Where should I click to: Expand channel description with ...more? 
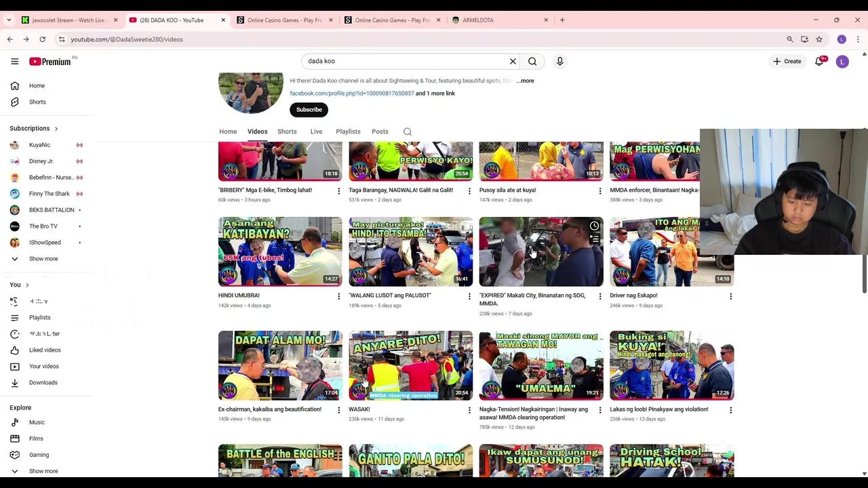tap(526, 81)
